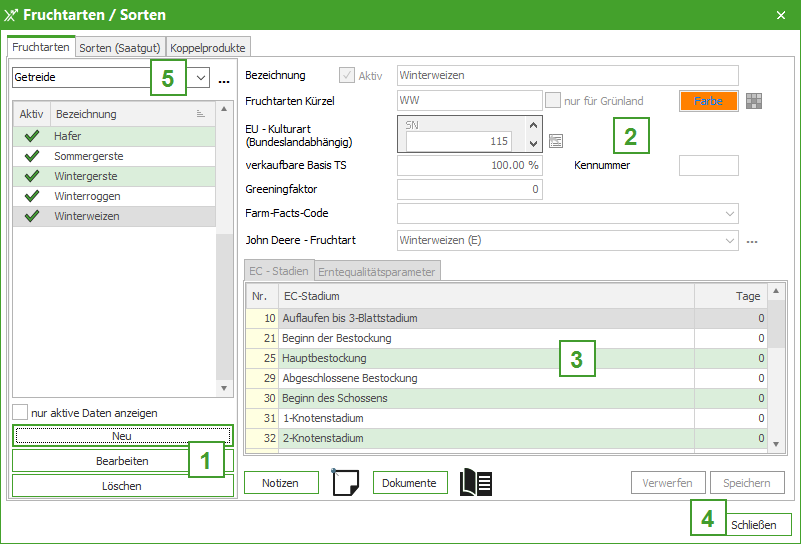Toggle the 'nur aktive Daten anzeigen' checkbox

[20, 413]
